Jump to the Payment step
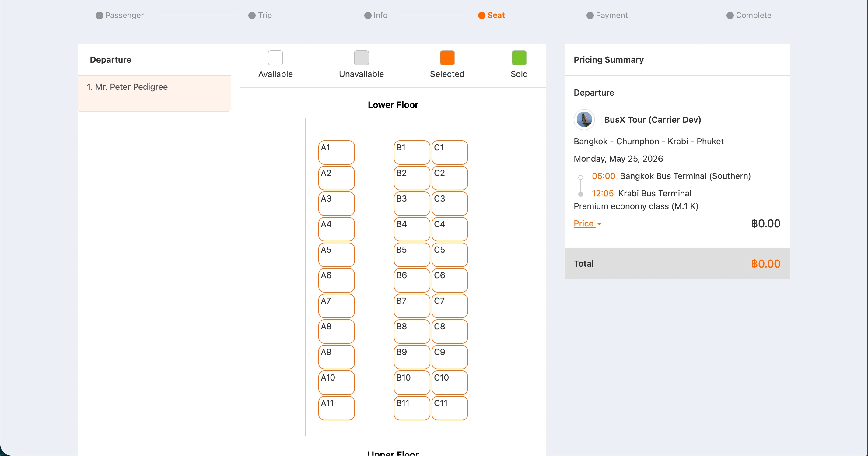 point(607,15)
